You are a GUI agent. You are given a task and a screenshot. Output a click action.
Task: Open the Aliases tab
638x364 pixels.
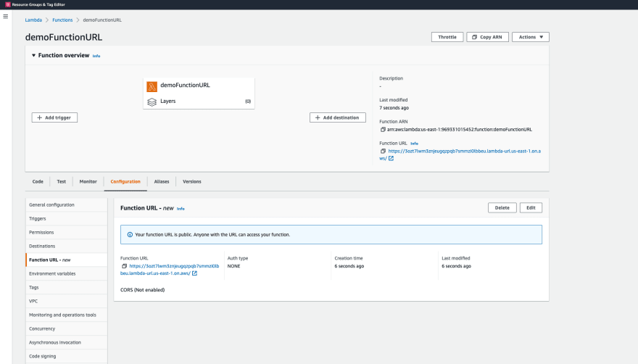(x=162, y=181)
